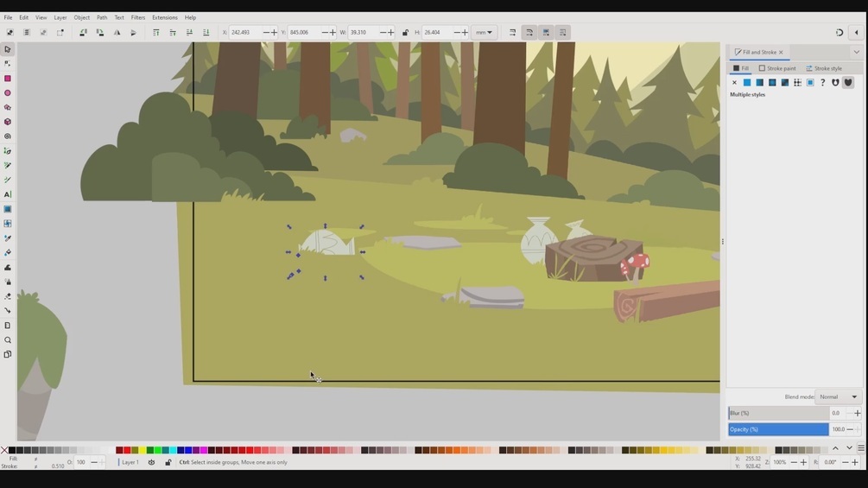Toggle move gradients with object
Image resolution: width=868 pixels, height=488 pixels.
546,33
